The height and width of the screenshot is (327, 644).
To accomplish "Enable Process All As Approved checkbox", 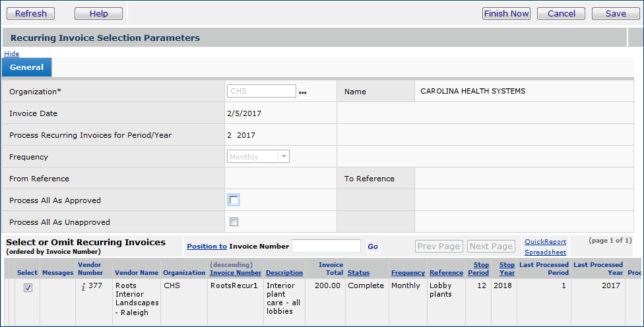I will tap(234, 200).
